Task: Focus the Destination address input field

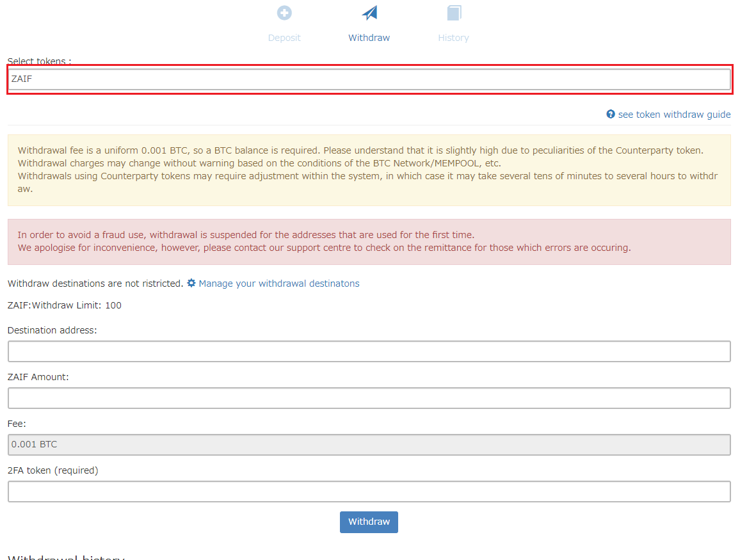Action: [369, 351]
